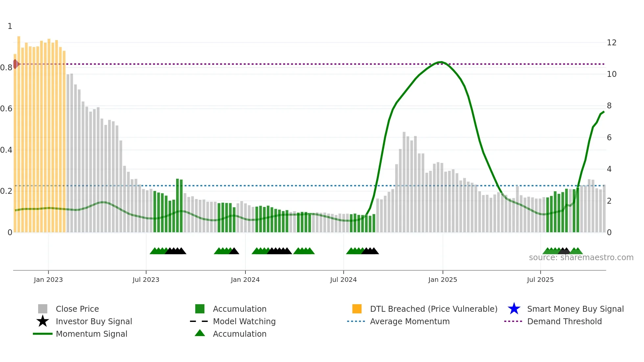Screen dimensions: 644x362
Task: Click the Investor Buy Signal legend text
Action: (94, 321)
